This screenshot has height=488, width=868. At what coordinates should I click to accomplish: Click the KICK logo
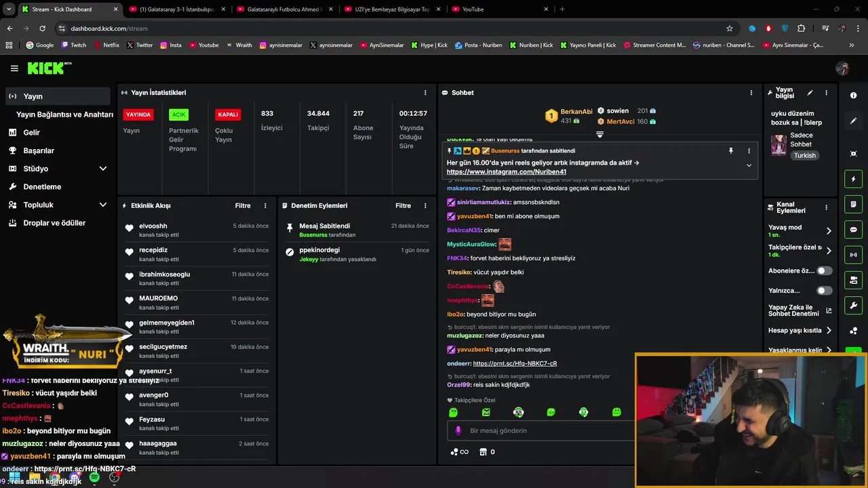[x=48, y=68]
